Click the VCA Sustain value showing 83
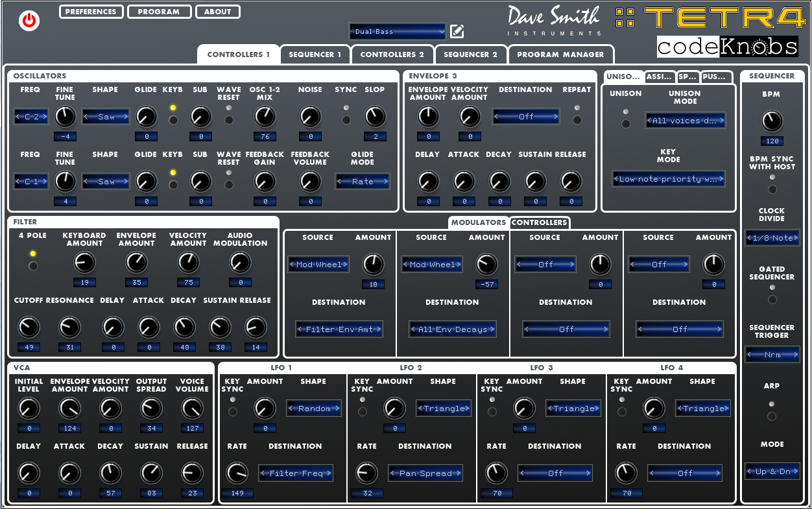 coord(151,493)
